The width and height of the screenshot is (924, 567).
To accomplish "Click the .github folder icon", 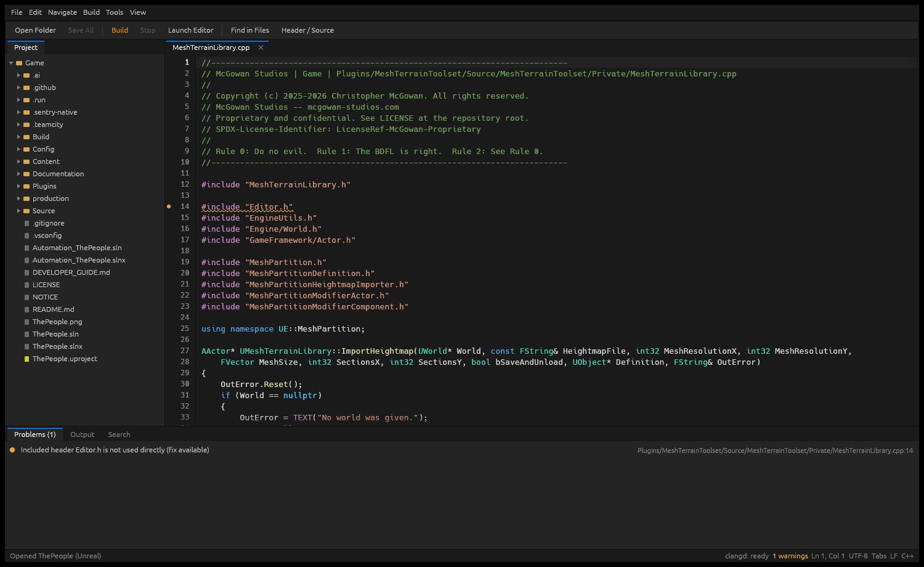I will point(26,88).
